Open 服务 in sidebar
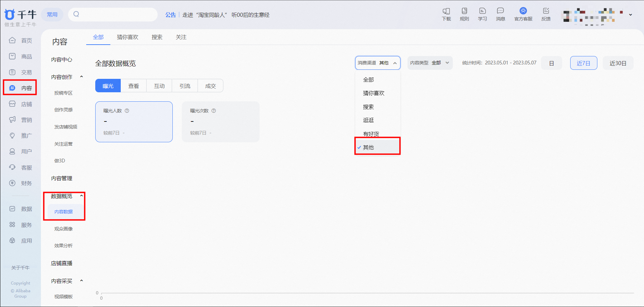644x307 pixels. pyautogui.click(x=20, y=225)
